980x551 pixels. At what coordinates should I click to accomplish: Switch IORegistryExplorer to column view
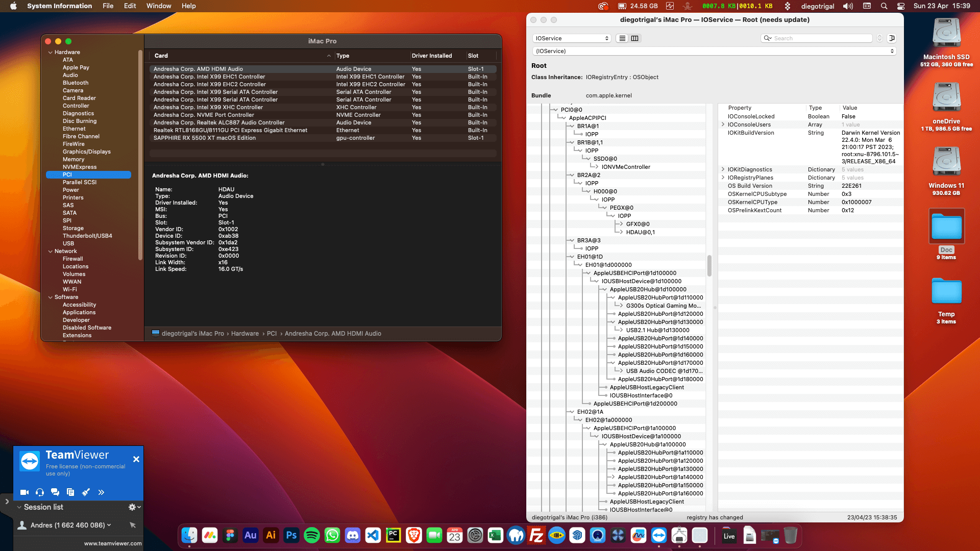(635, 38)
